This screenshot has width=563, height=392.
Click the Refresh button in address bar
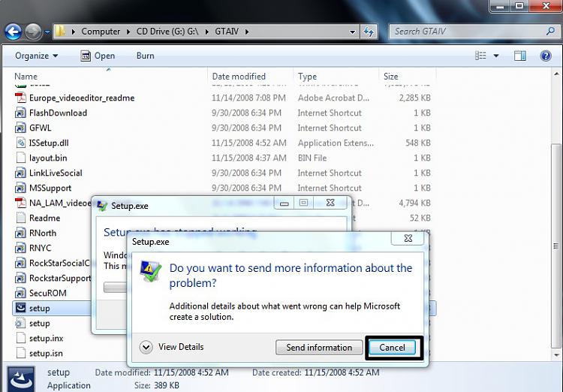(x=369, y=32)
